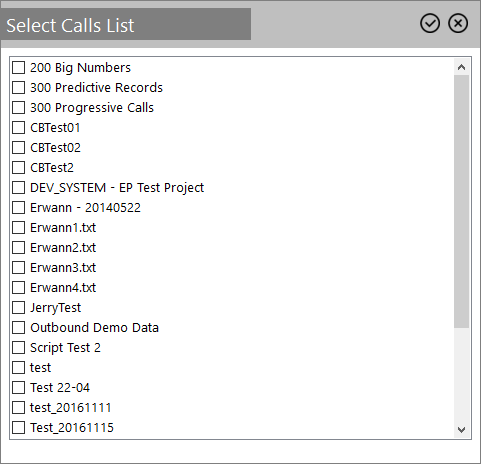Viewport: 481px width, 464px height.
Task: Cancel dialog with the circled X icon
Action: pos(458,23)
